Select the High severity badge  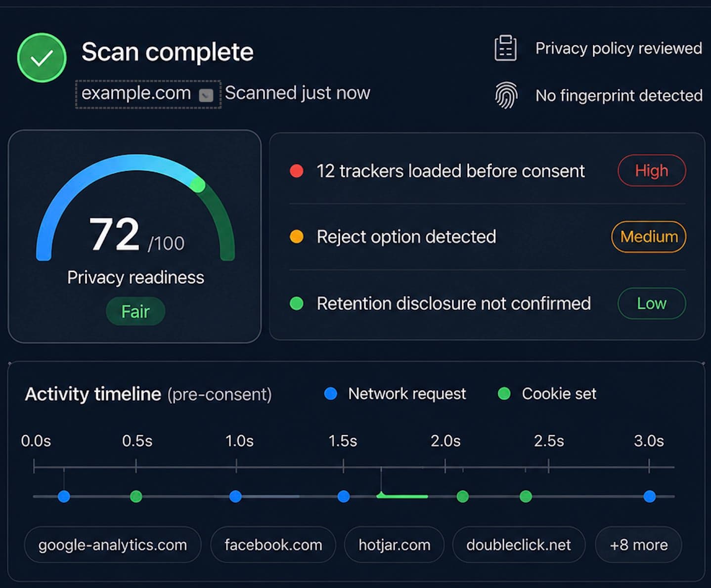(652, 170)
